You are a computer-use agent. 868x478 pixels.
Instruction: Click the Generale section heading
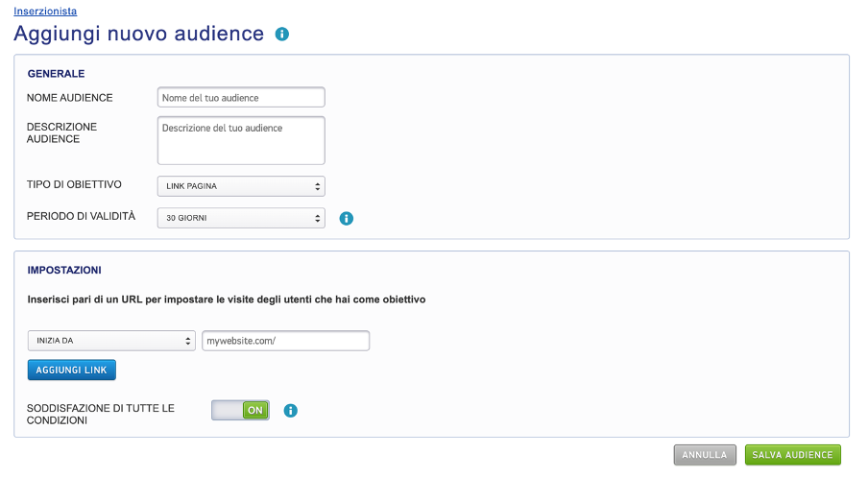[56, 74]
